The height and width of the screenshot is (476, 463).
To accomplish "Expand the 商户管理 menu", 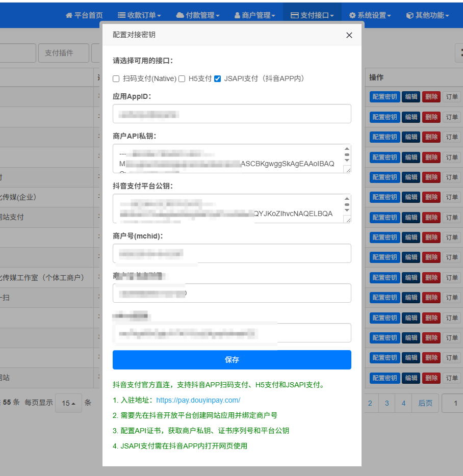I will [x=254, y=15].
